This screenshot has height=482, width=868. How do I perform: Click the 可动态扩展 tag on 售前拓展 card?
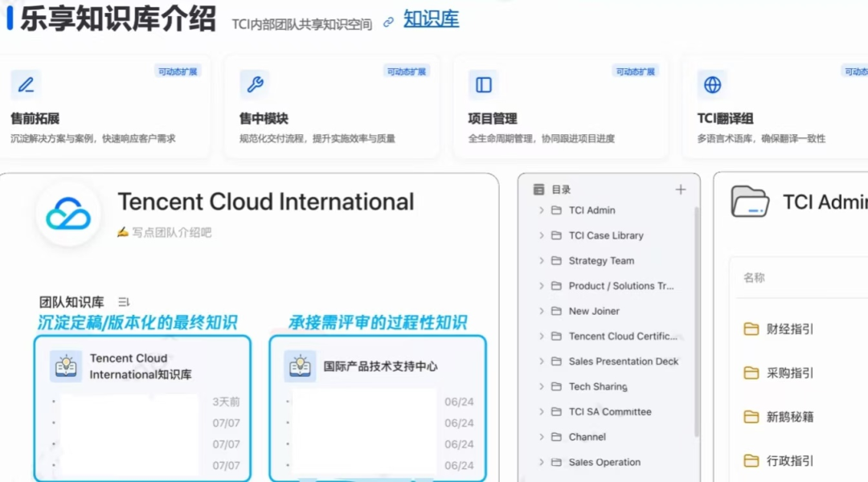(x=177, y=71)
